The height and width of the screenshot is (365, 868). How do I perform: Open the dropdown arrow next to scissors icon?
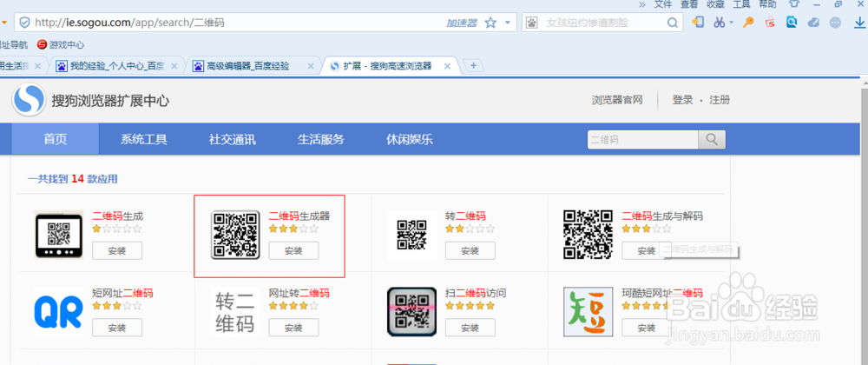click(x=731, y=23)
